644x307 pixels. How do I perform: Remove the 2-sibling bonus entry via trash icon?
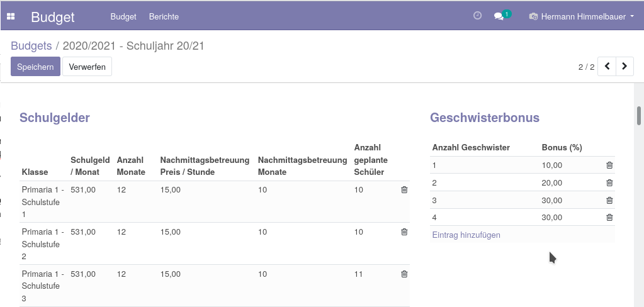click(x=609, y=182)
